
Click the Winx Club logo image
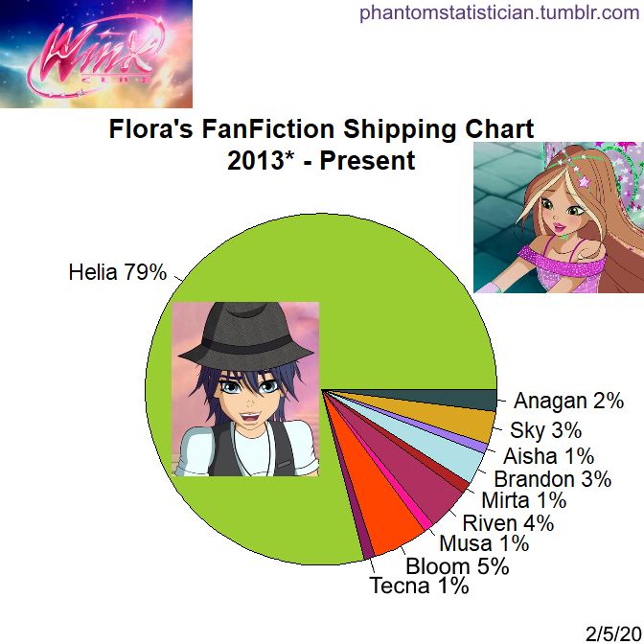(x=96, y=54)
